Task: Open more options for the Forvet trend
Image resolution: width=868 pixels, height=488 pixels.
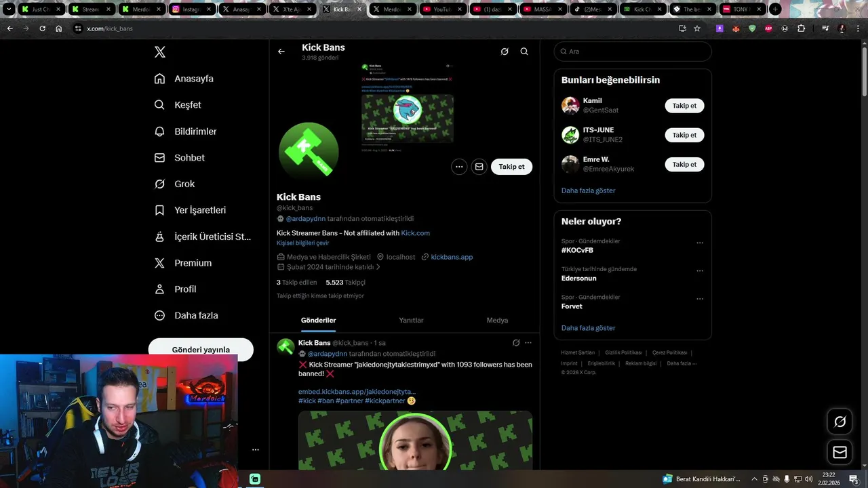Action: coord(700,298)
